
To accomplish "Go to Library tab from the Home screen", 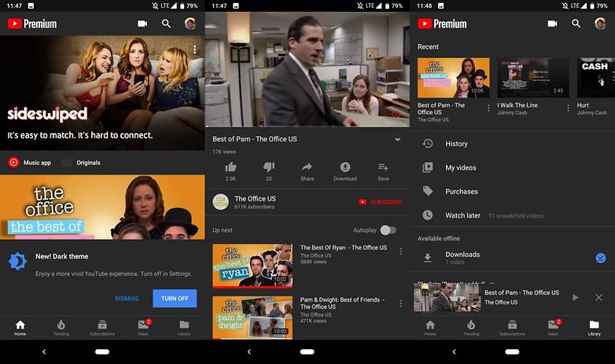I will [184, 328].
